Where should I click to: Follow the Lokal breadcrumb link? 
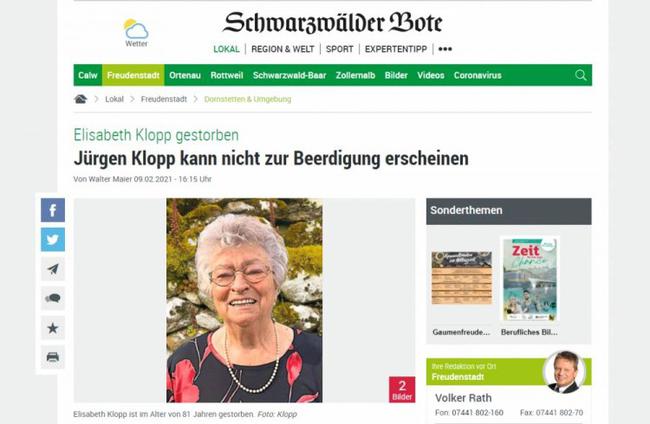point(114,99)
